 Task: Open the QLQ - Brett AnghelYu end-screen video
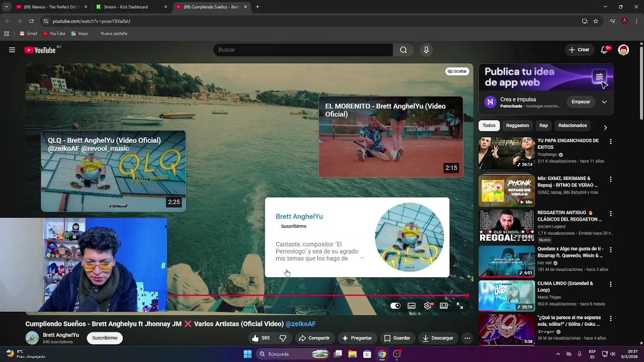tap(113, 171)
